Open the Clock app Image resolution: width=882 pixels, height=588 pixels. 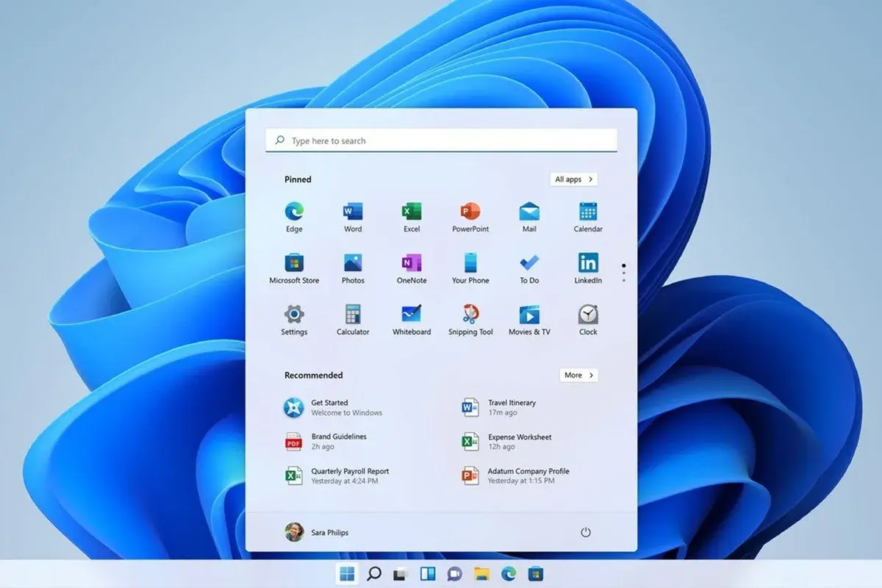(x=588, y=320)
